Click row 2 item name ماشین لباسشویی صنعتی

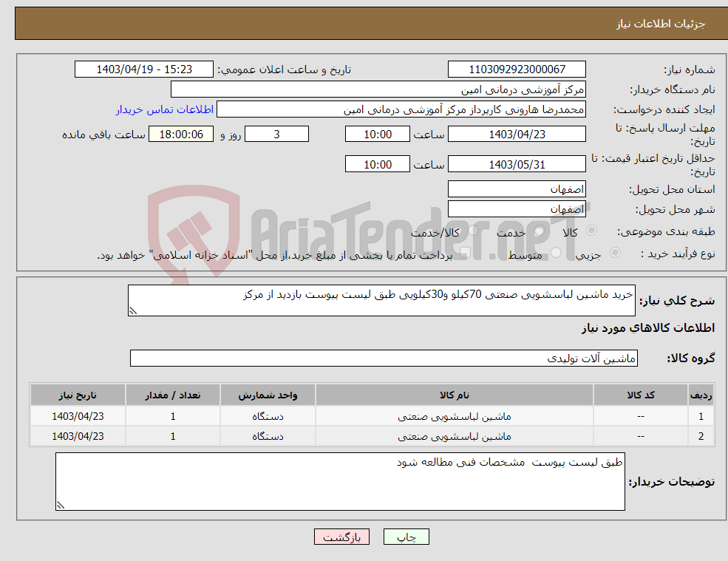[x=455, y=437]
